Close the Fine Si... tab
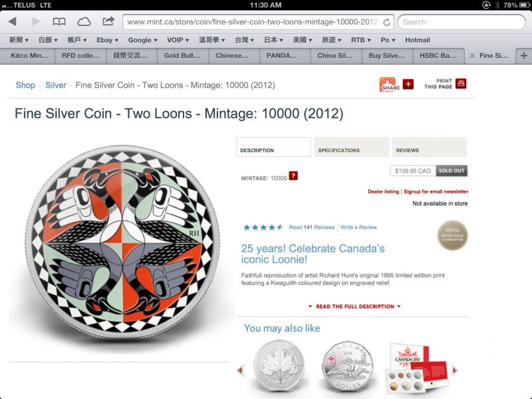This screenshot has width=532, height=399. 472,56
